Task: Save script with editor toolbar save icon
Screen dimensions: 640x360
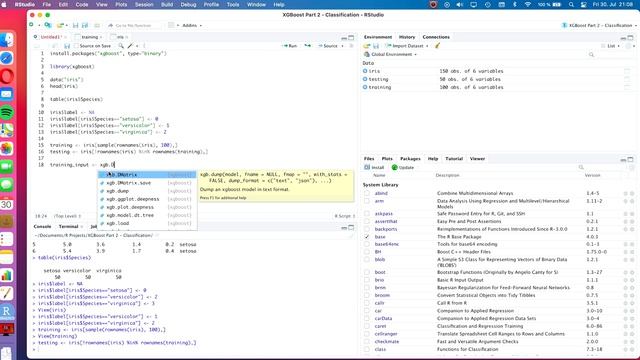Action: (x=67, y=46)
